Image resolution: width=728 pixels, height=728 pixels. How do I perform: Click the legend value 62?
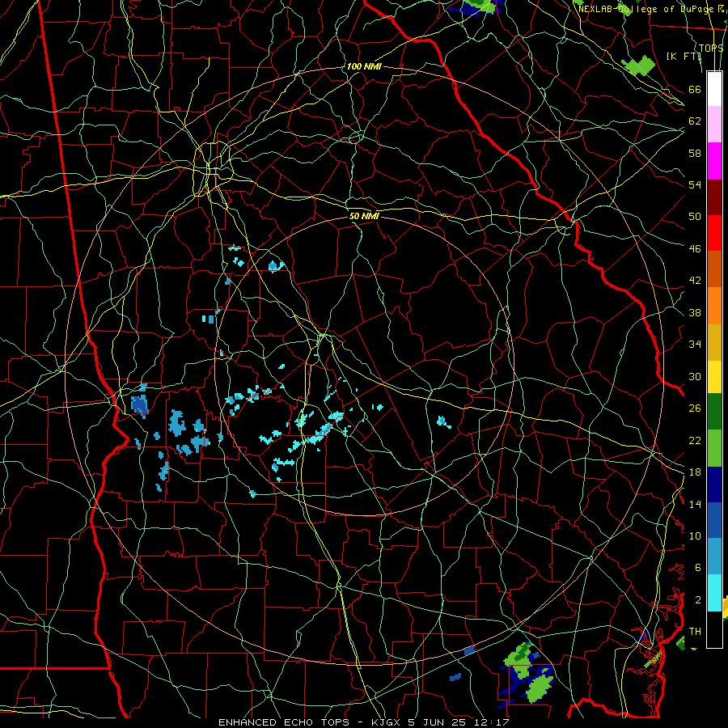tap(695, 121)
